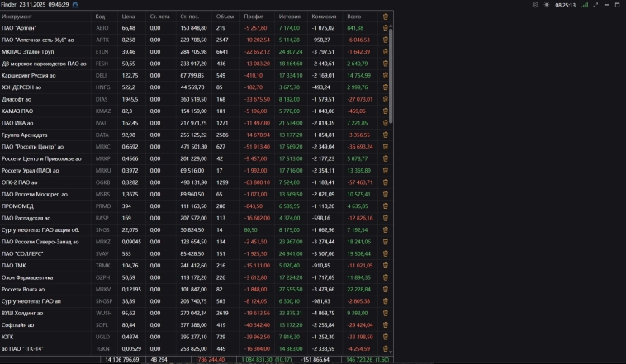Image resolution: width=626 pixels, height=364 pixels.
Task: Sort by Всего column header
Action: point(353,17)
